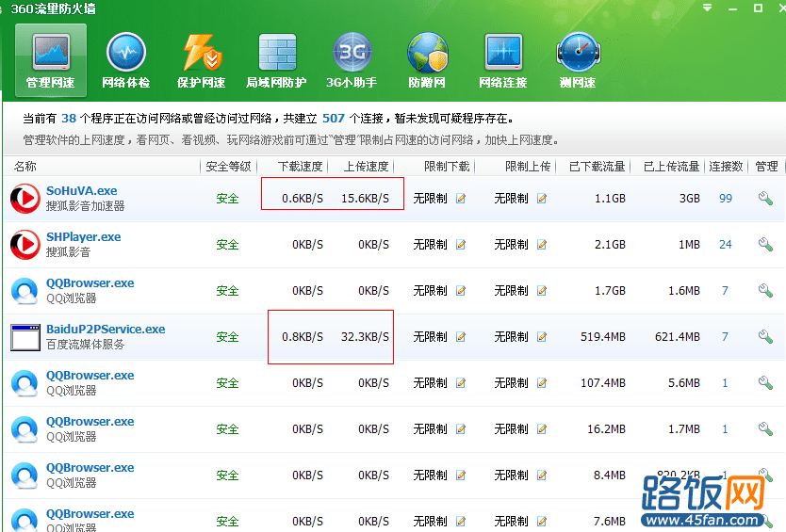Sort by 安全等级 column header
This screenshot has width=786, height=532.
[229, 167]
